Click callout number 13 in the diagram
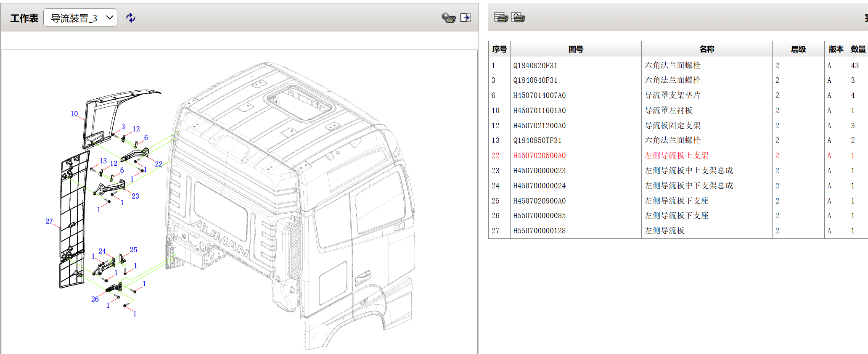Screen dimensions: 868x354 pyautogui.click(x=103, y=161)
